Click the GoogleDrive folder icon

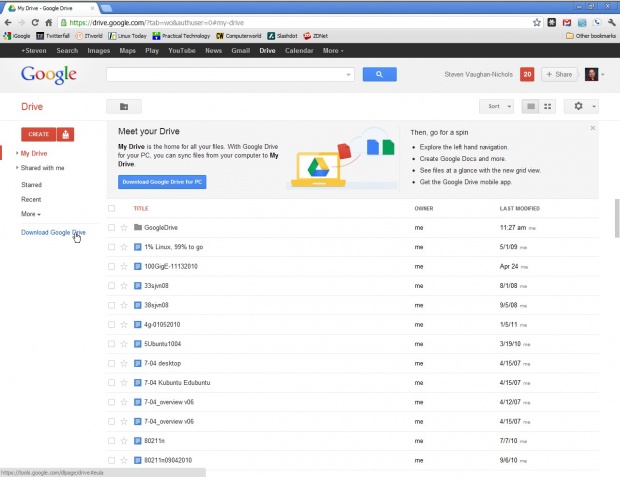point(138,227)
